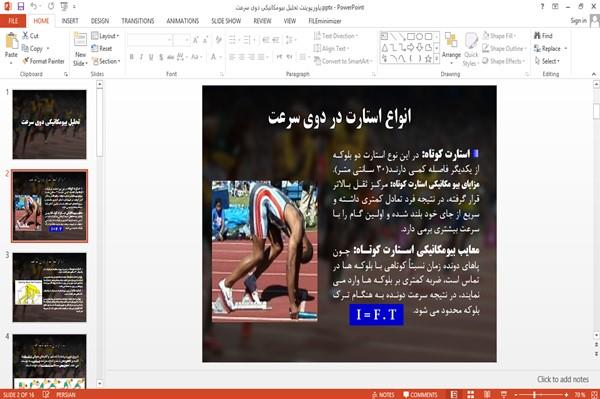The image size is (600, 399).
Task: Open the FILEminimizer tab
Action: (x=325, y=21)
